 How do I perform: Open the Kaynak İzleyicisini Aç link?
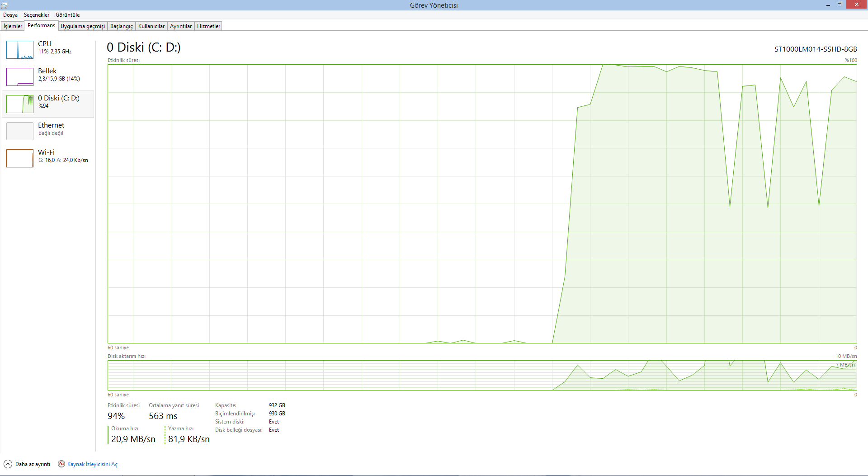tap(92, 464)
